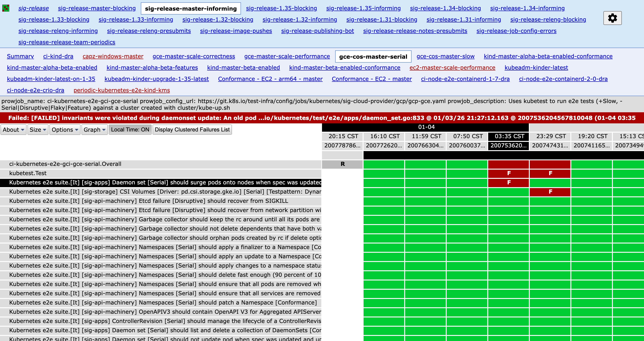Image resolution: width=644 pixels, height=341 pixels.
Task: Click the F cell in kubetest.Test 23:29 column
Action: [x=550, y=173]
